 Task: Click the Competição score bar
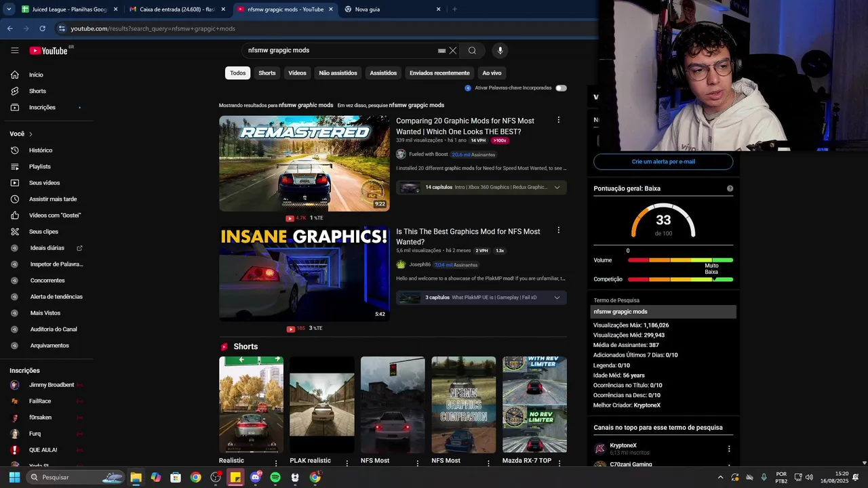tap(680, 279)
